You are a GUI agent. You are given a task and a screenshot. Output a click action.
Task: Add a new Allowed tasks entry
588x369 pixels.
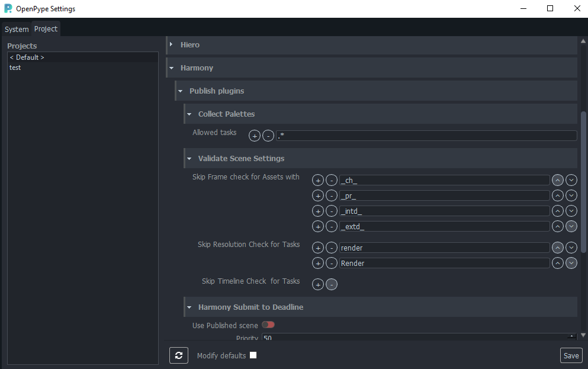click(x=254, y=135)
